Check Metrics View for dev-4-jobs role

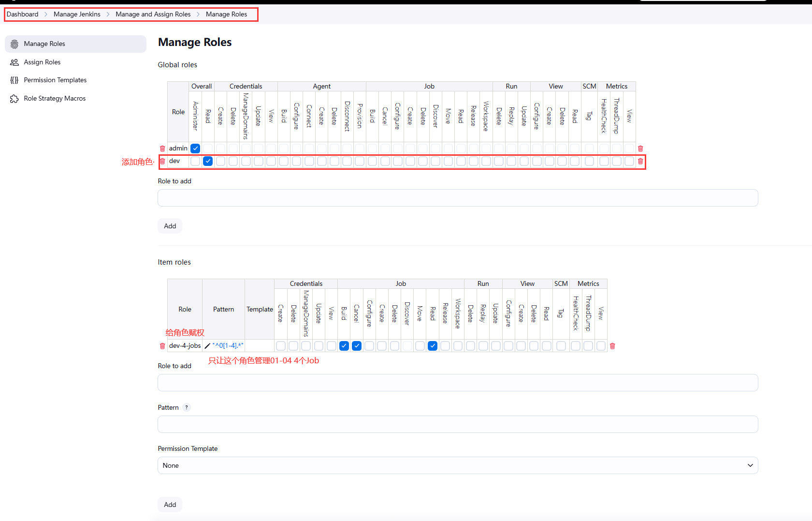(x=601, y=346)
